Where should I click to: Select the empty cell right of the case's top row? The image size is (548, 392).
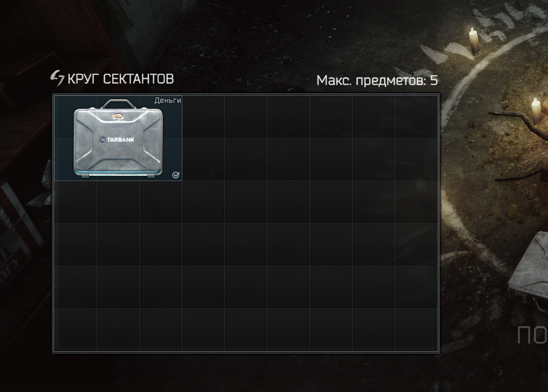click(203, 117)
